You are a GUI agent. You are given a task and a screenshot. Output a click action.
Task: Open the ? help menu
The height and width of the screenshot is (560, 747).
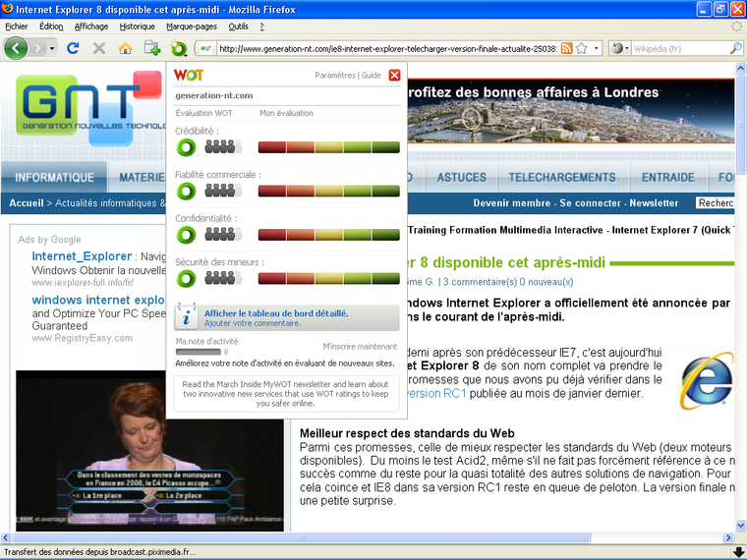coord(261,27)
